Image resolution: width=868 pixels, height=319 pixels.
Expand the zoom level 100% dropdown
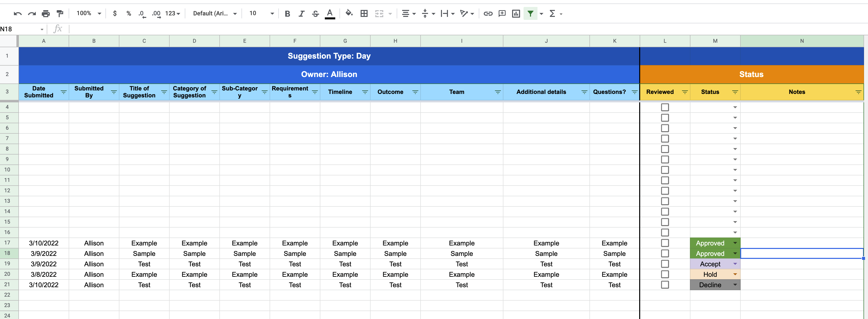click(x=89, y=13)
